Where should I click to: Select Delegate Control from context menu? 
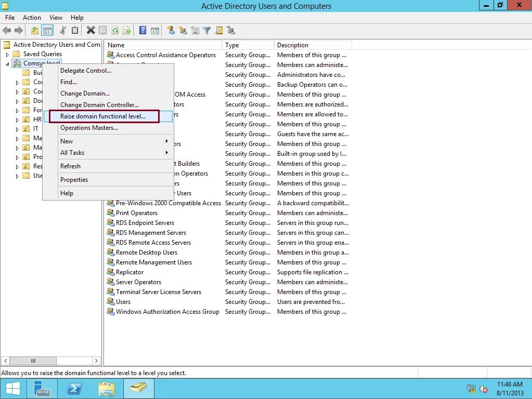109,71
